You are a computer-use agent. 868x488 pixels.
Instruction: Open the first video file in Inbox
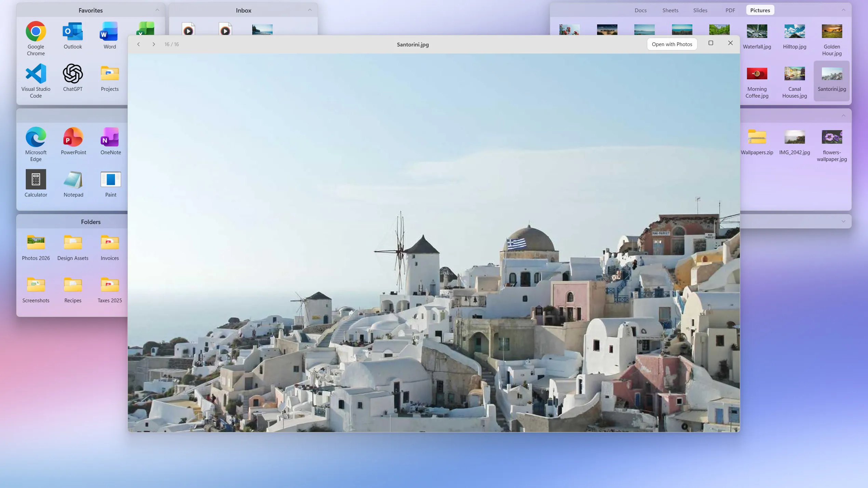click(188, 29)
